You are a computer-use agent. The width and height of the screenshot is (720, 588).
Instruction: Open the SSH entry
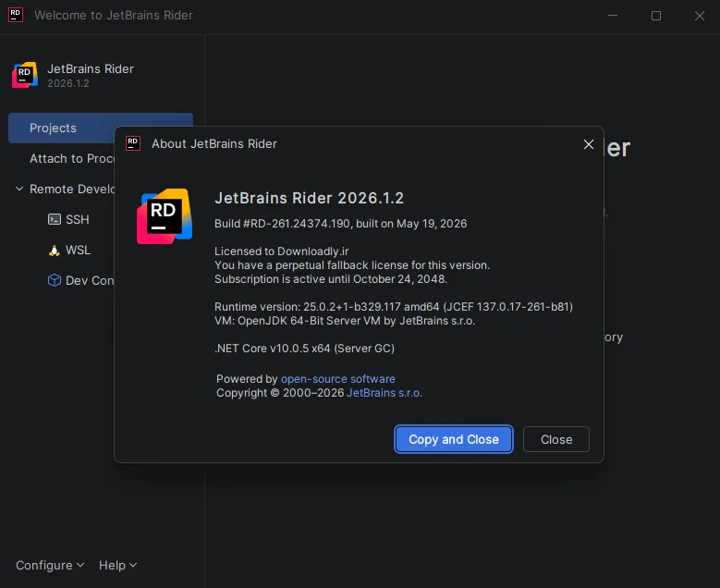(x=77, y=220)
